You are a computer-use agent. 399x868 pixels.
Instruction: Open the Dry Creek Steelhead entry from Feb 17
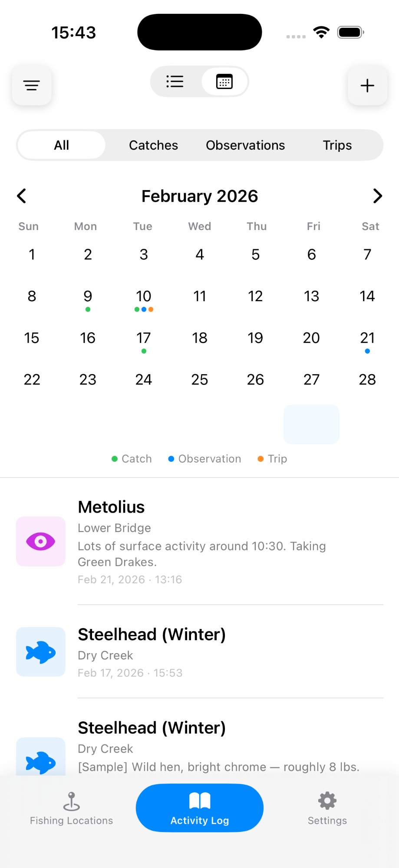(x=202, y=652)
